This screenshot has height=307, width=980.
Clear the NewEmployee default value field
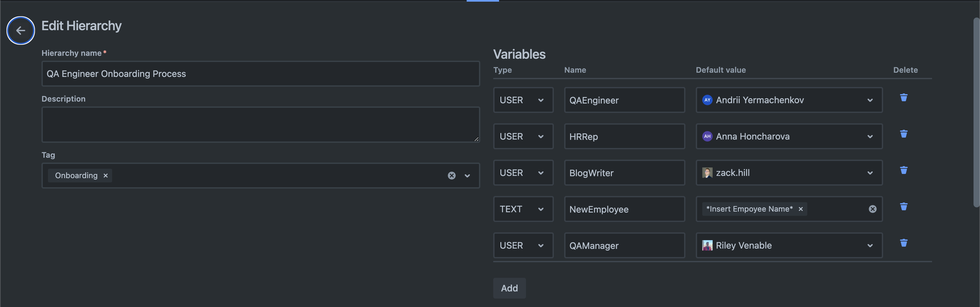coord(872,209)
